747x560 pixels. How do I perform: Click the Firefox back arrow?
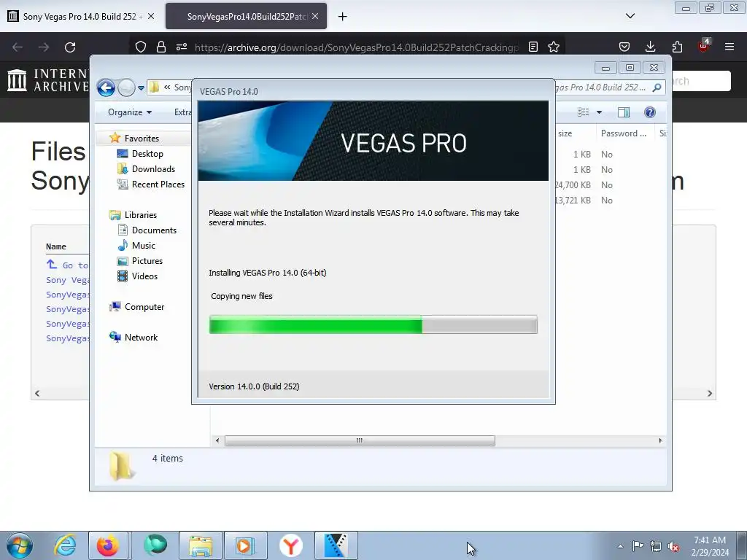click(18, 47)
